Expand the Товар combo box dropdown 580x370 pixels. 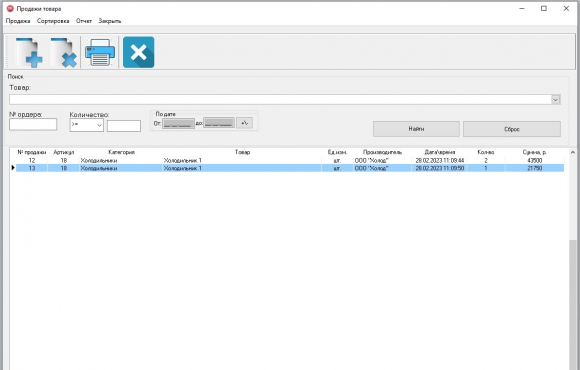(556, 100)
